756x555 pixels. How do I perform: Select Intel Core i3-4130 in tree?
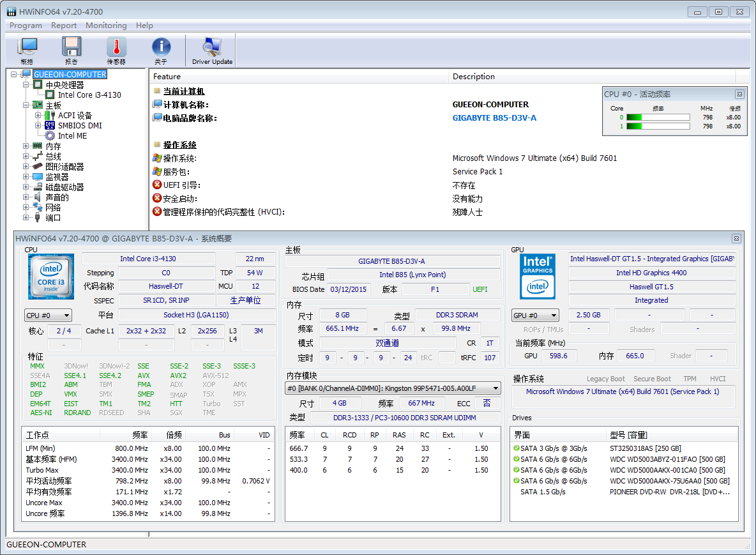[89, 95]
